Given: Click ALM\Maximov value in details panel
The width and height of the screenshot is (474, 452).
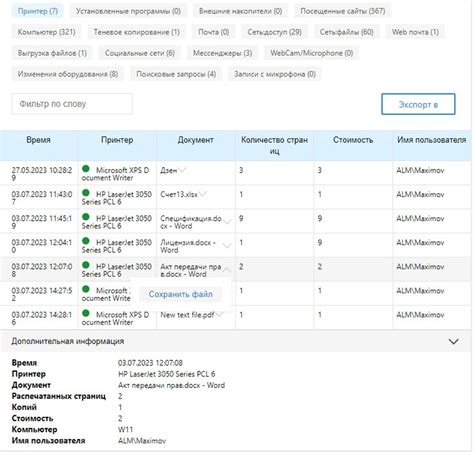Looking at the screenshot, I should click(x=142, y=441).
